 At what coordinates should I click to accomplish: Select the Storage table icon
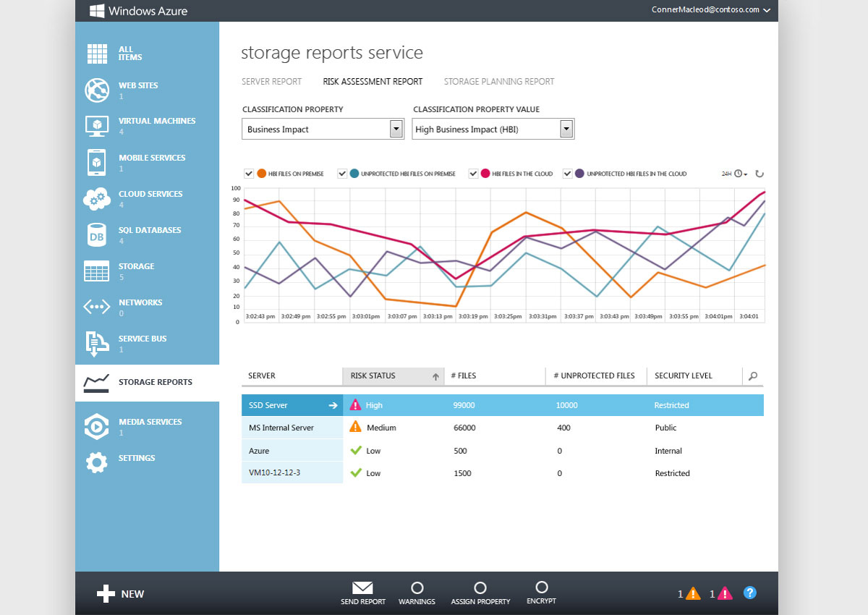coord(97,271)
